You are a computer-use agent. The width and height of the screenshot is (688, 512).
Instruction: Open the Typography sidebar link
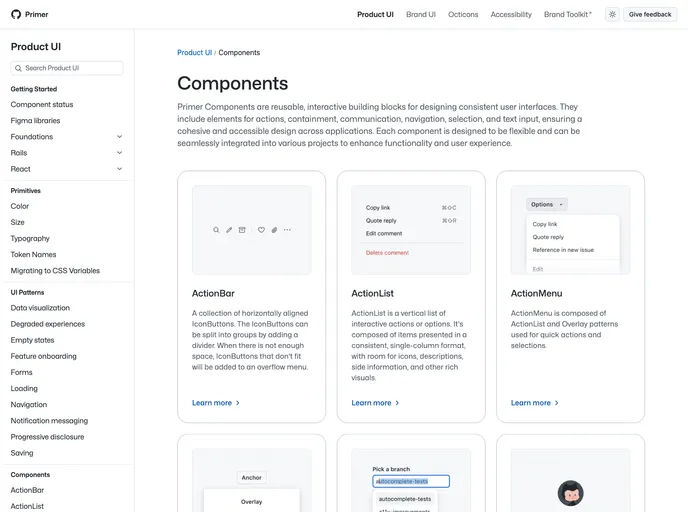[x=30, y=238]
